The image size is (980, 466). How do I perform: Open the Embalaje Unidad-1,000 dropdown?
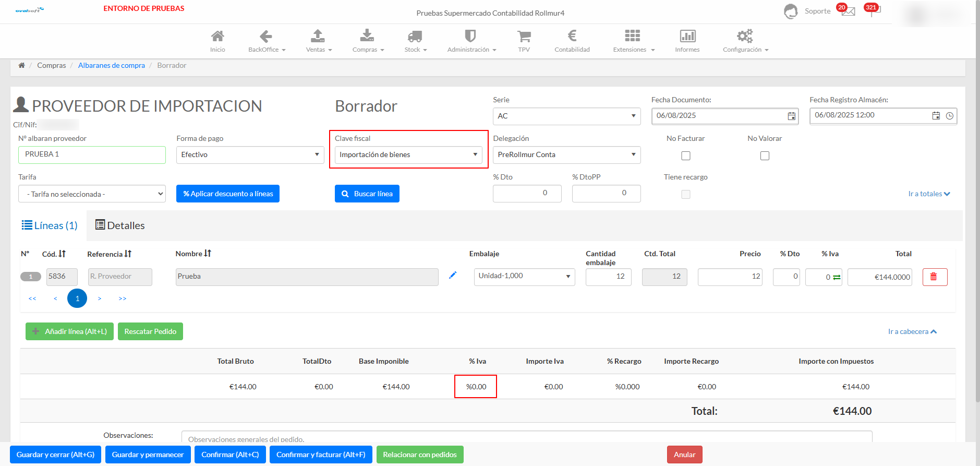[524, 277]
